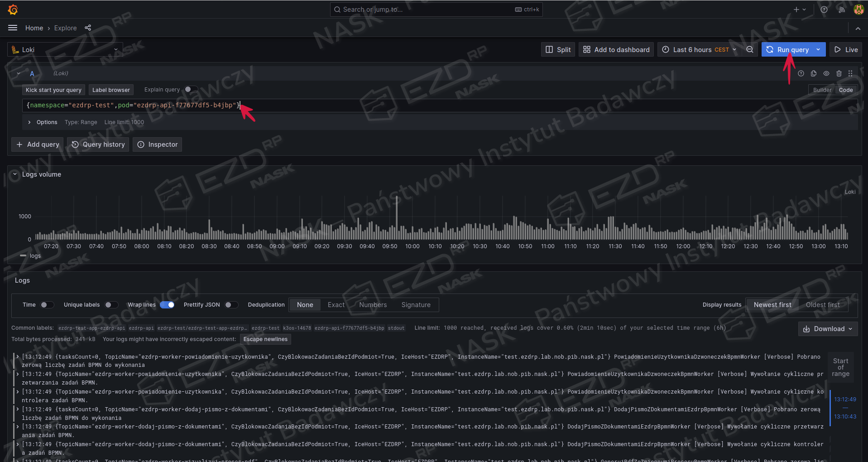Screen dimensions: 868x462
Task: Open the Download logs dropdown
Action: (828, 329)
